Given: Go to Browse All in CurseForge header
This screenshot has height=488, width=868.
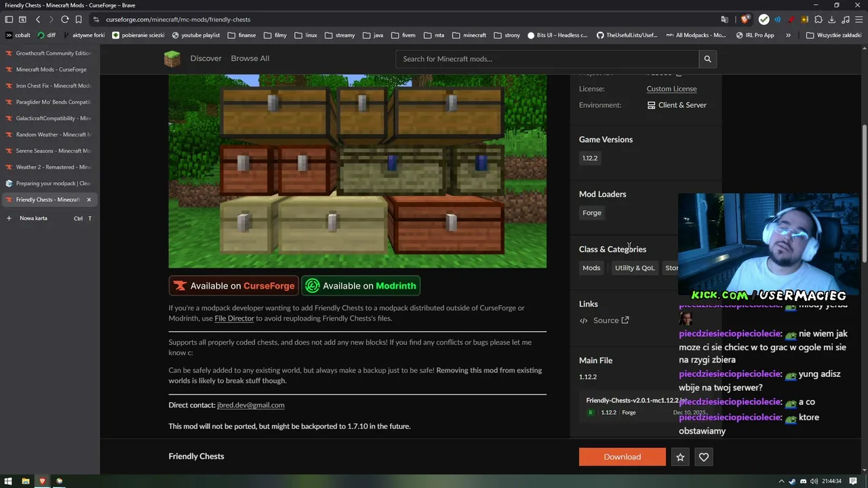Looking at the screenshot, I should (x=250, y=59).
